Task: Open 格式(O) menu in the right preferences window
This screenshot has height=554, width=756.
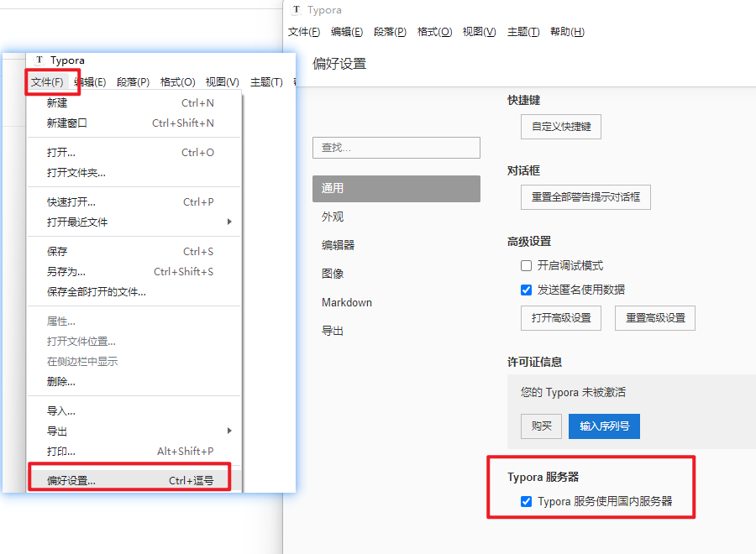Action: [x=434, y=32]
